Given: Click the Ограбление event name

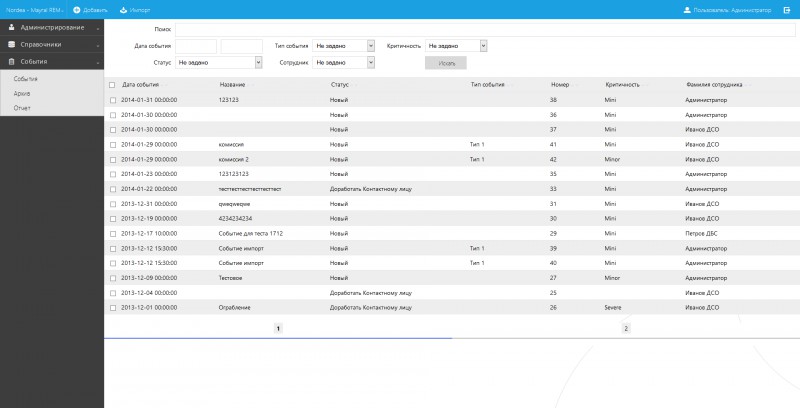Looking at the screenshot, I should 235,308.
